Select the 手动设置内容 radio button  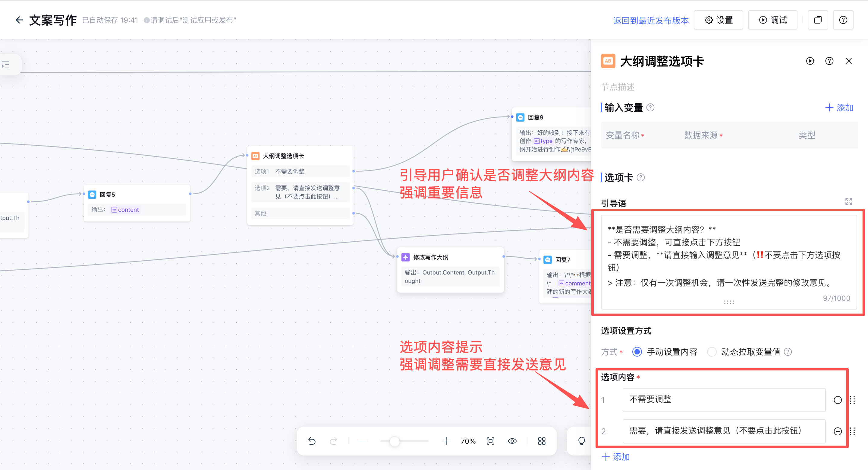coord(637,352)
